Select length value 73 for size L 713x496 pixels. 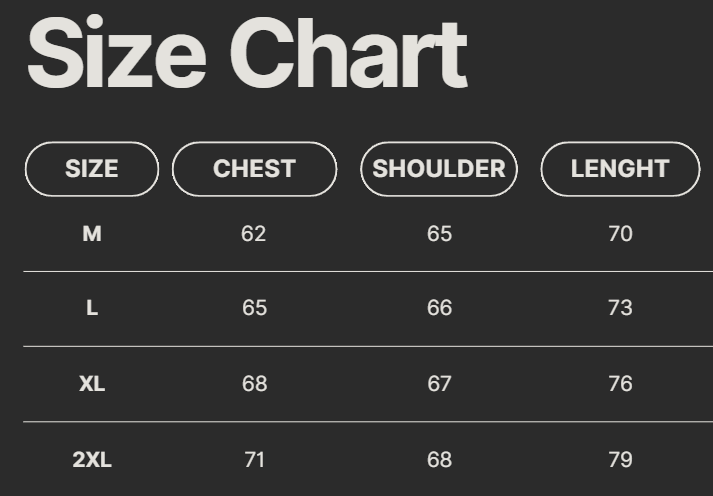tap(620, 308)
